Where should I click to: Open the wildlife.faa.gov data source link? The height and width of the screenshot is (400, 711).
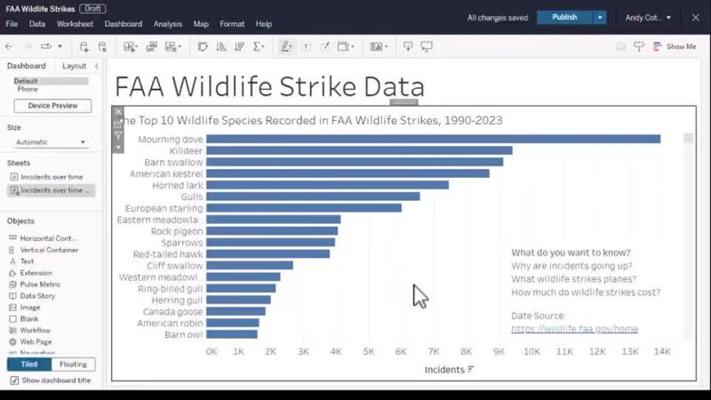click(575, 329)
